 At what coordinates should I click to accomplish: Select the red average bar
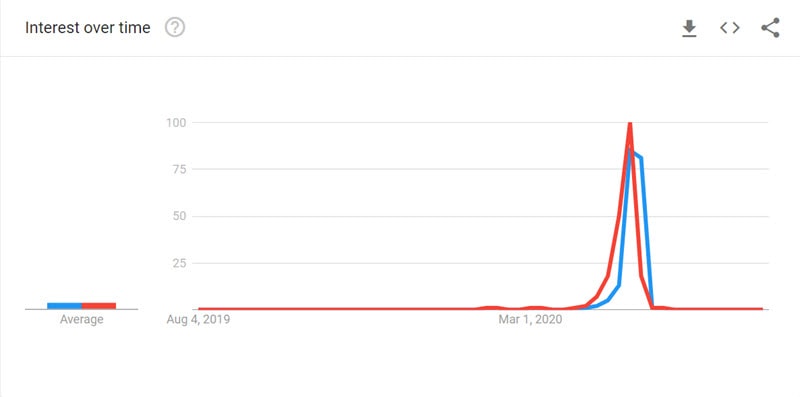(99, 306)
